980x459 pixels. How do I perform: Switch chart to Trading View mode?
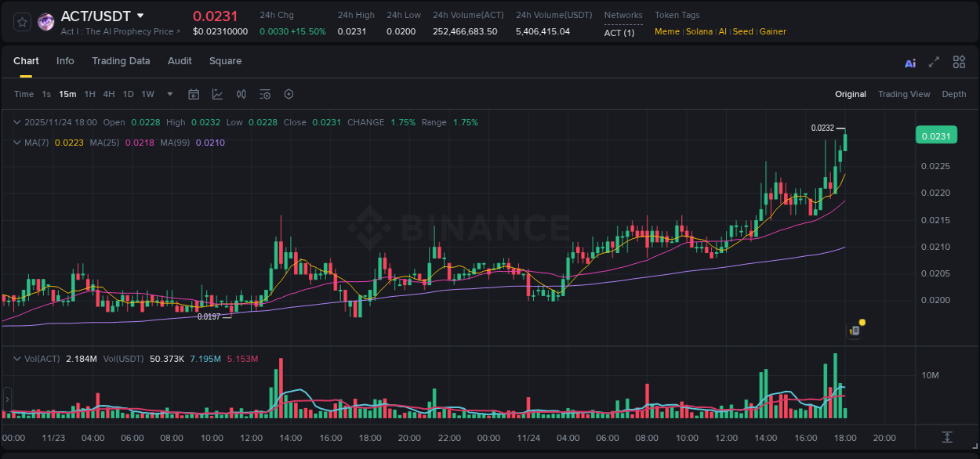point(904,94)
